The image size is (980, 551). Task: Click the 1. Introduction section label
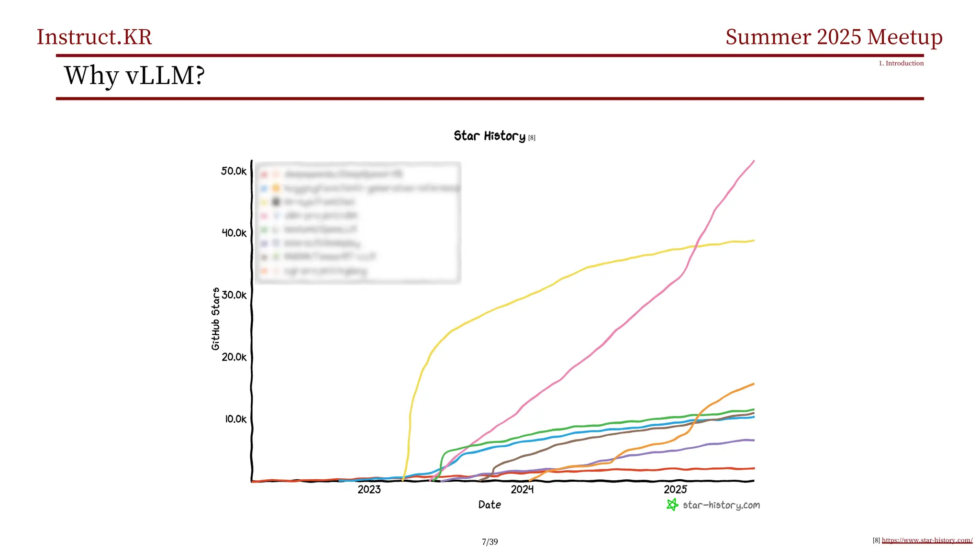point(901,63)
